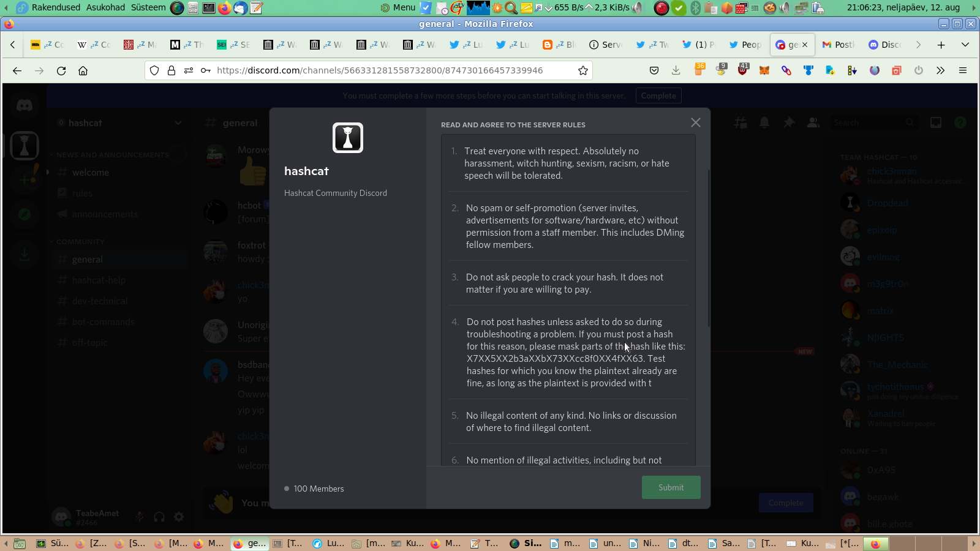This screenshot has width=980, height=551.
Task: Open the Asukohad places menu
Action: click(x=105, y=7)
